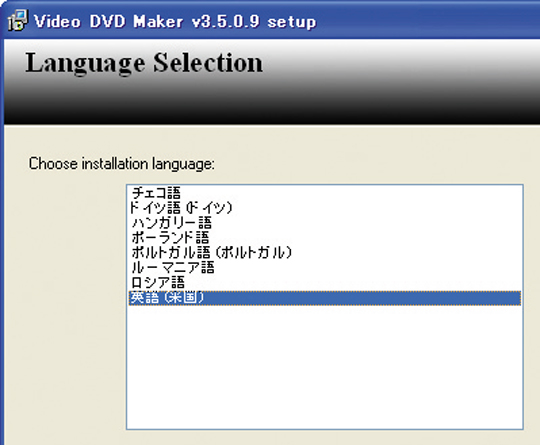The image size is (540, 445).
Task: Click the Language Selection heading
Action: (144, 63)
